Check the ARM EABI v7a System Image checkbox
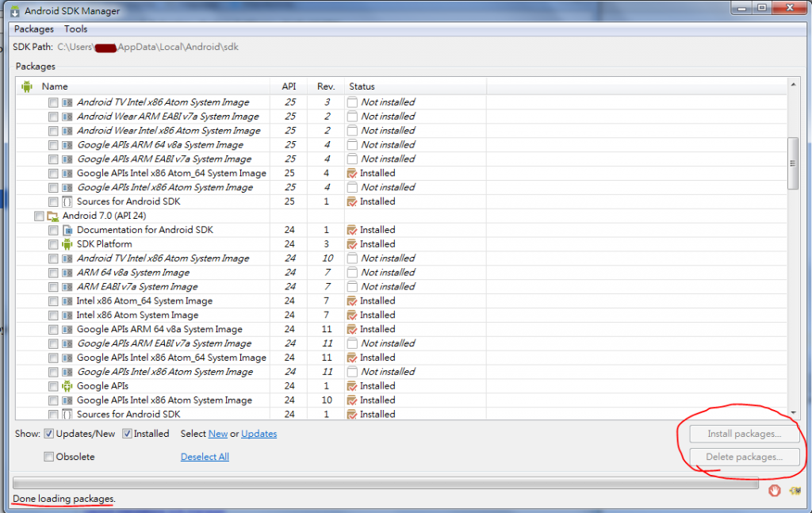The height and width of the screenshot is (513, 812). [x=53, y=287]
